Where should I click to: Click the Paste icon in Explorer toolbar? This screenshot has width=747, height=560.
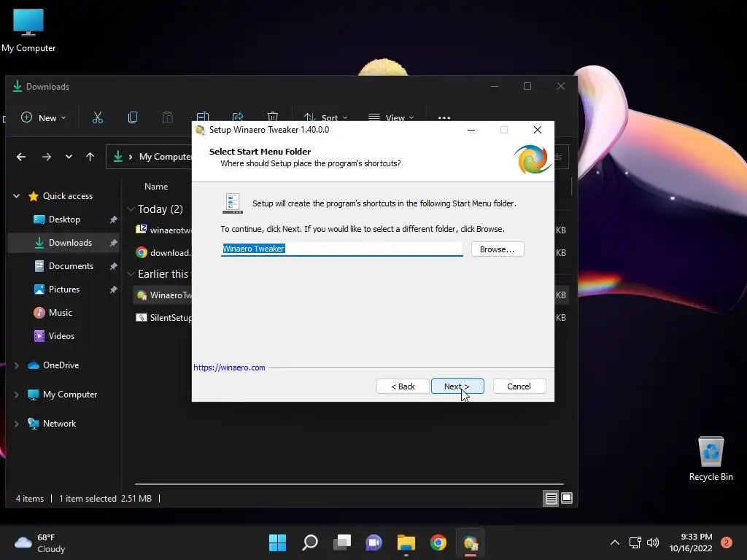pyautogui.click(x=168, y=117)
